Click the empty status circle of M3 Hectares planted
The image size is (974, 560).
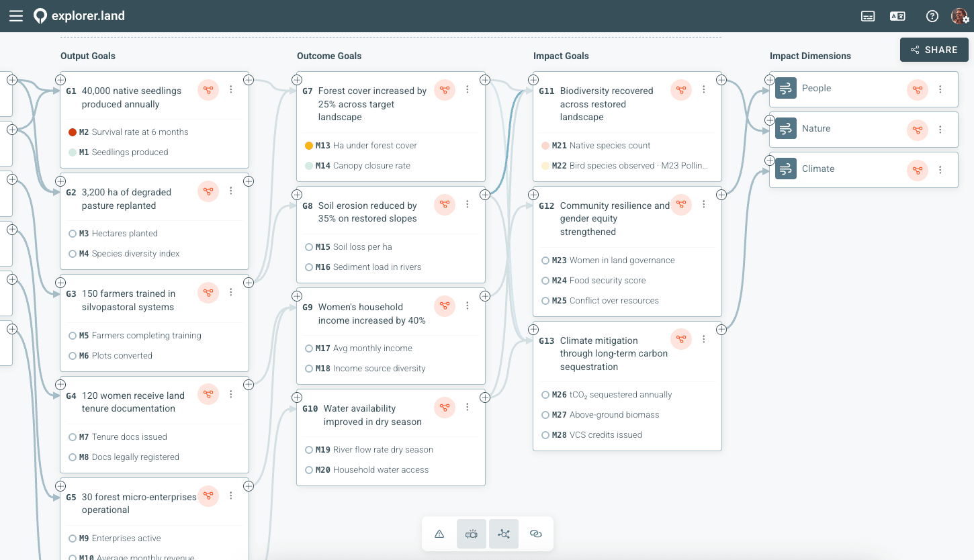[73, 234]
